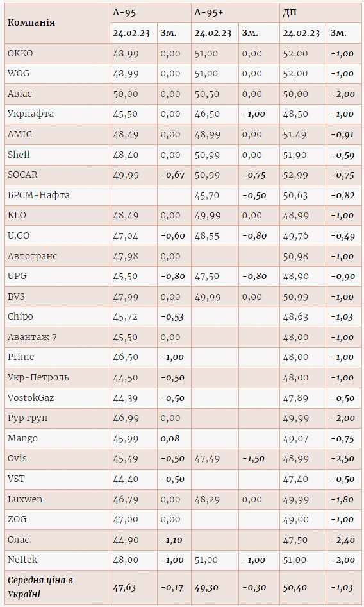Click the average diesel price 50,40
This screenshot has width=364, height=607.
(295, 588)
